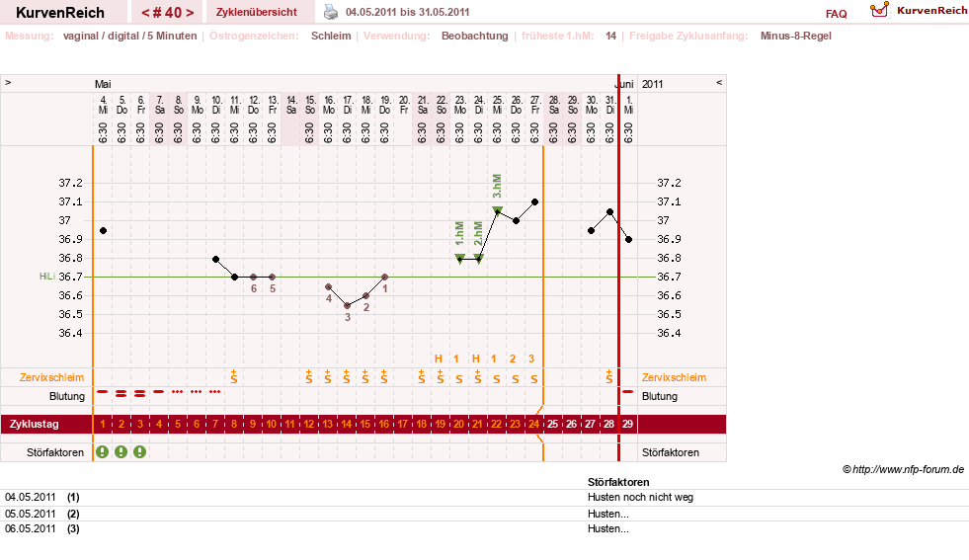The image size is (969, 560).
Task: Click the 'Juni' month label
Action: pyautogui.click(x=626, y=84)
